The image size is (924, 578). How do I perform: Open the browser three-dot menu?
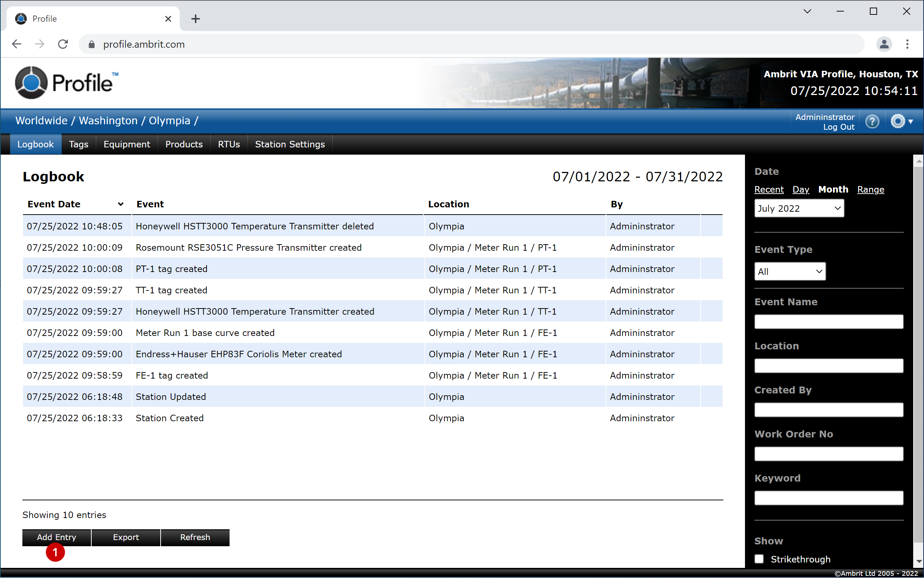(907, 44)
